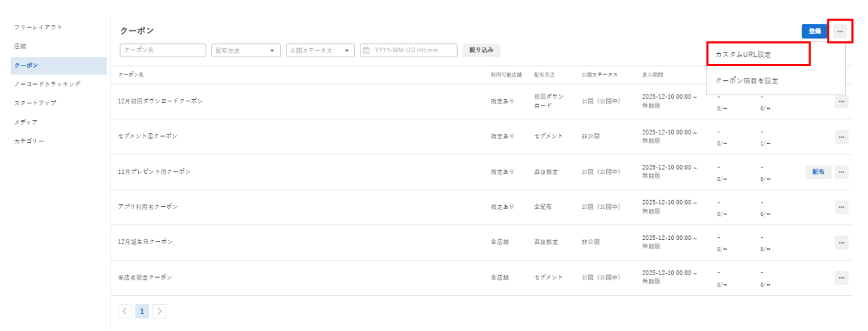868x331 pixels.
Task: Open ellipsis menu for 来店者限定クーポン row
Action: [x=841, y=278]
